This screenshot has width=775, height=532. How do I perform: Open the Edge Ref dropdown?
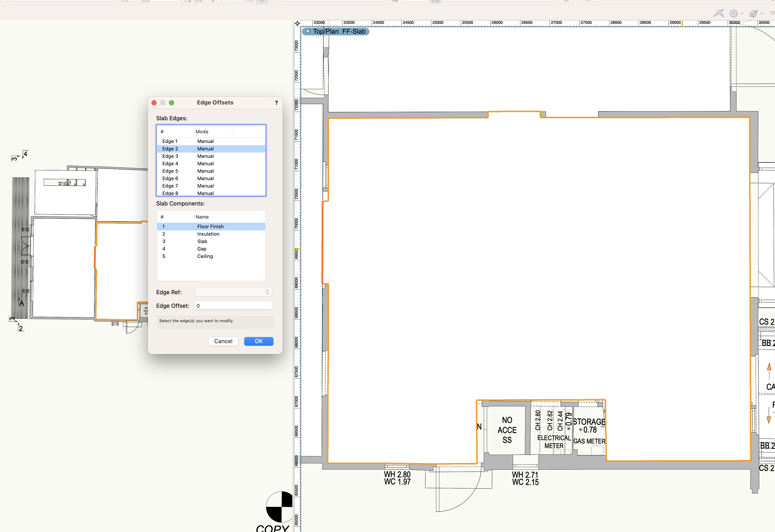[x=233, y=292]
